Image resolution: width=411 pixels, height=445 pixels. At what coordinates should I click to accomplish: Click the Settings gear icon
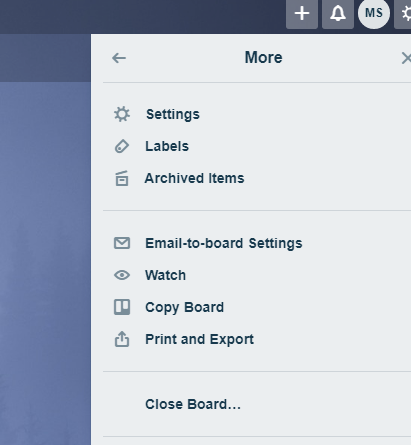(x=122, y=114)
